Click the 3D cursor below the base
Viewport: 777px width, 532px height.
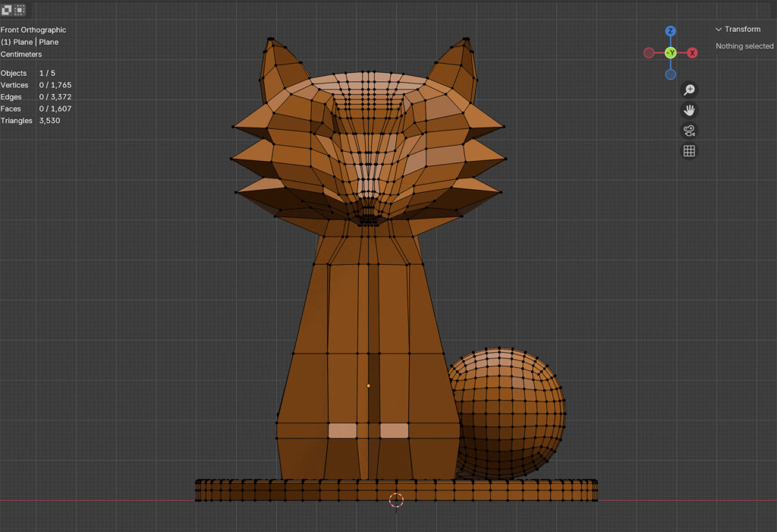pos(396,500)
